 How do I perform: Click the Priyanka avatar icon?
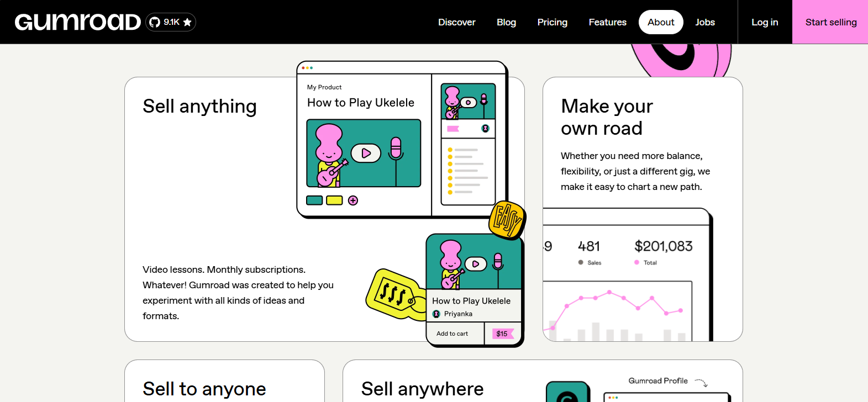click(x=436, y=314)
